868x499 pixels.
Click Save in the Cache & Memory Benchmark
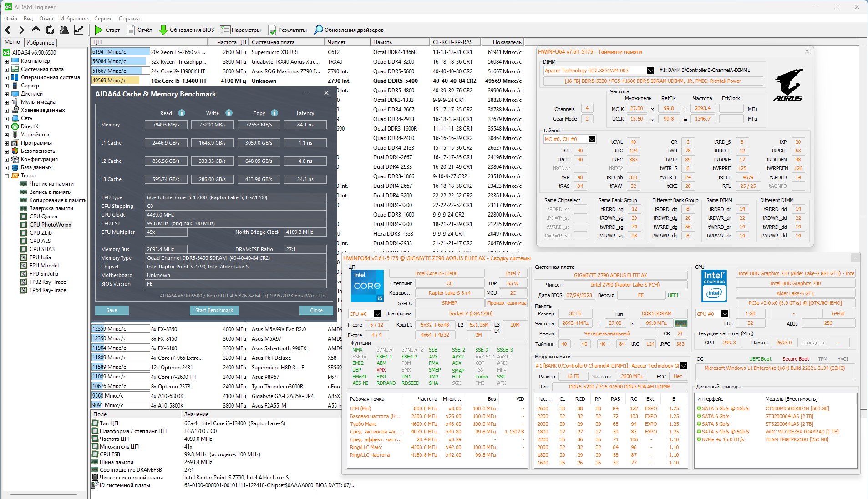click(x=112, y=310)
